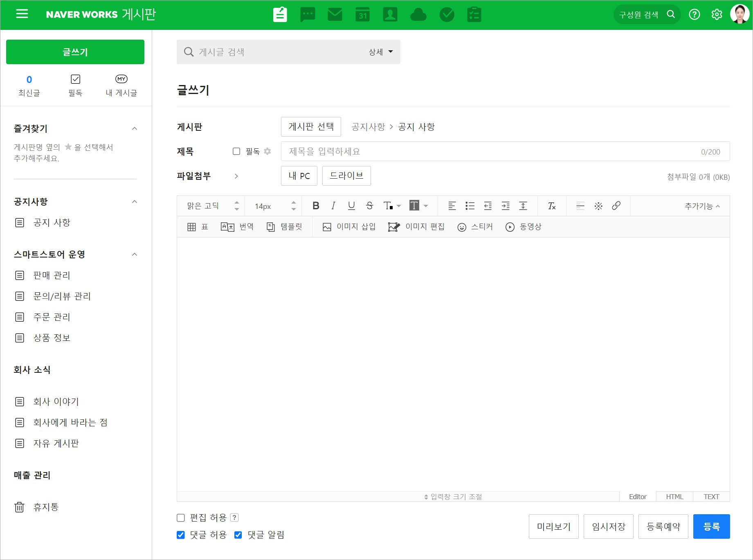
Task: Collapse the 공지사항 sidebar section
Action: 135,202
